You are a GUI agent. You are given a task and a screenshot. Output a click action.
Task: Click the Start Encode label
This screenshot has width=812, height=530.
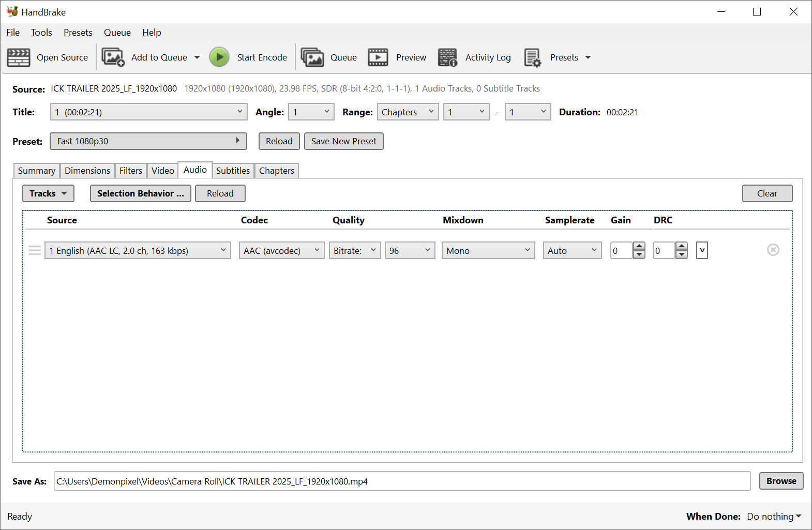coord(262,57)
